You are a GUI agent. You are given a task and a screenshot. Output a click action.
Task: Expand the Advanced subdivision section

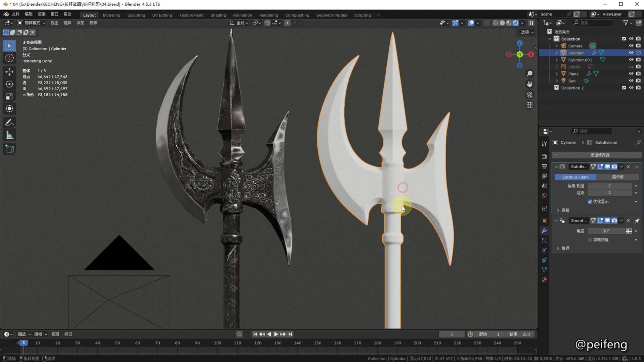pyautogui.click(x=558, y=210)
